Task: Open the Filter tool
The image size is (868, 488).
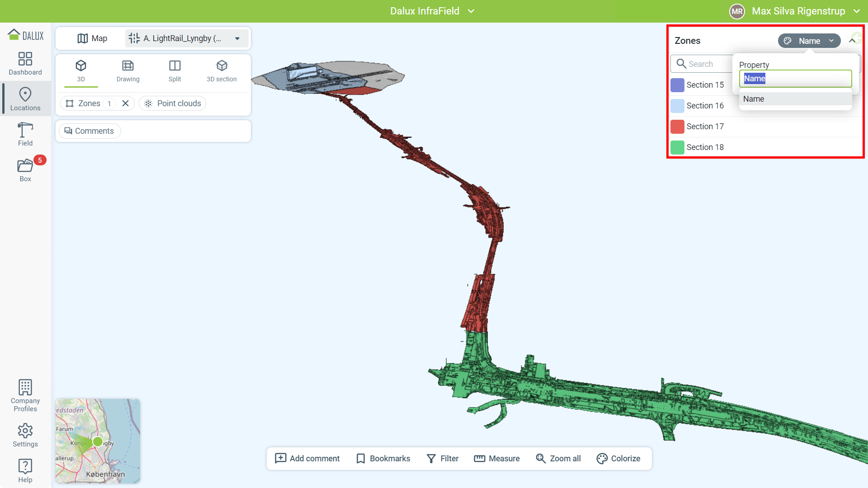Action: click(x=443, y=459)
